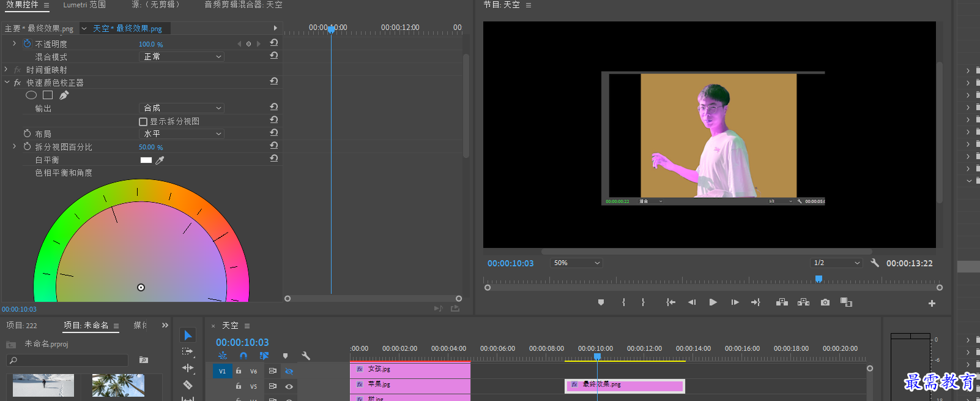Step back one frame
The height and width of the screenshot is (401, 980).
coord(692,302)
